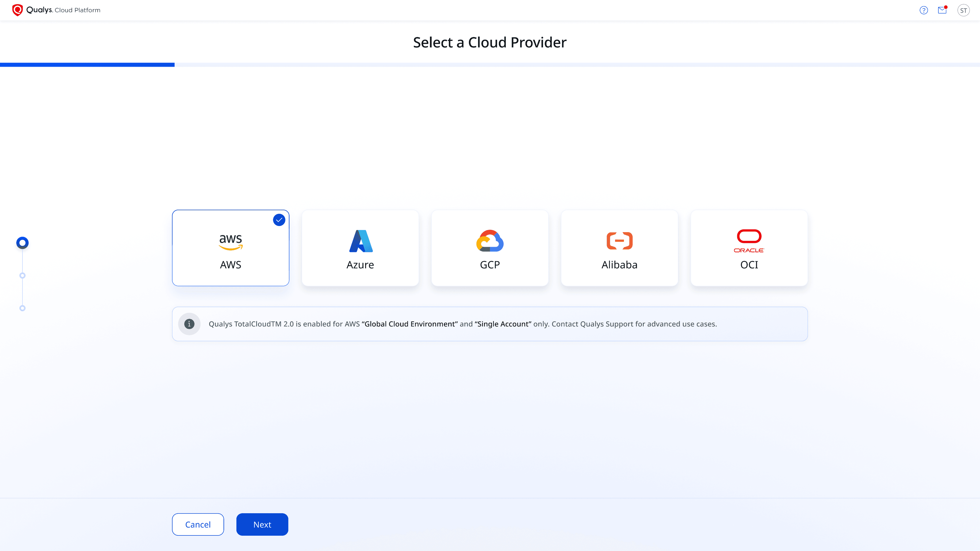
Task: Click the Qualys shield logo
Action: [x=18, y=10]
